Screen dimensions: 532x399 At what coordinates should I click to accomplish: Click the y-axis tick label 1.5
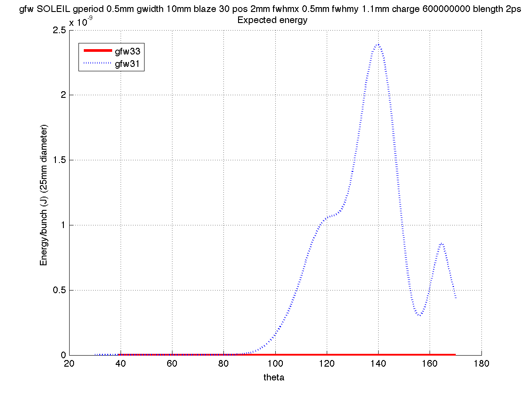59,160
